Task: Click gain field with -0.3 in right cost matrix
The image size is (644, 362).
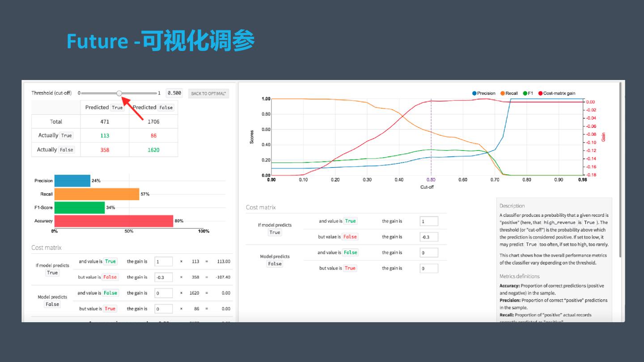Action: pos(429,237)
